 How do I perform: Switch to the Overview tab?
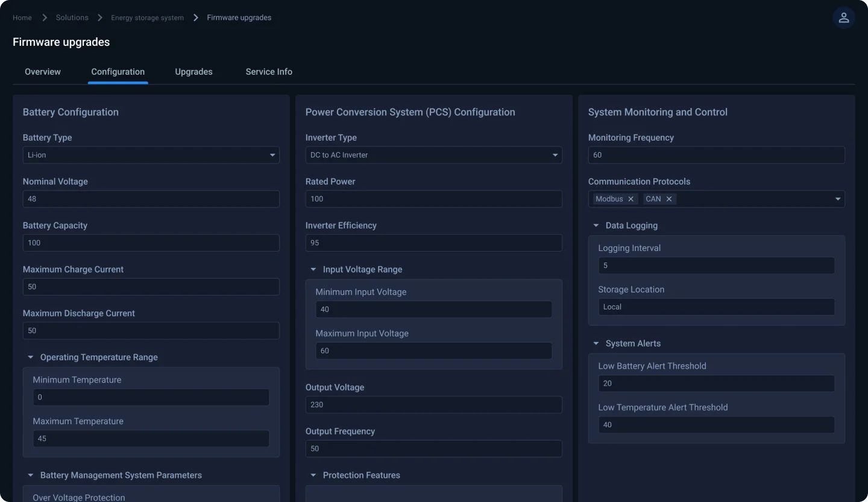43,72
